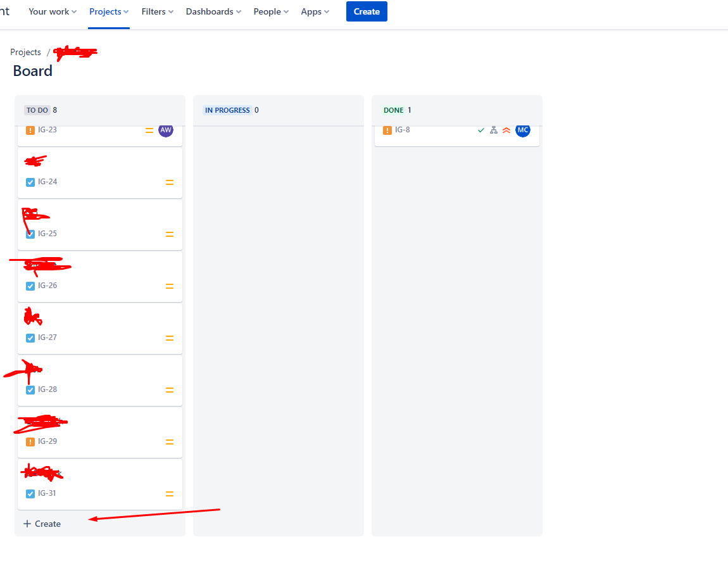Expand the Filters menu
Viewport: 728px width, 568px height.
tap(158, 11)
